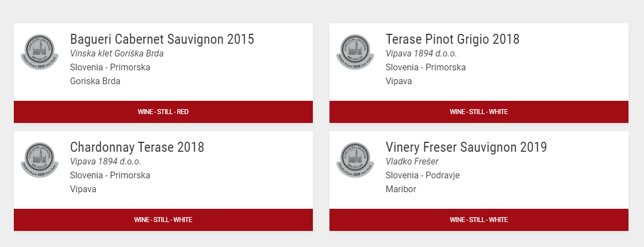
Task: Open the Bagueri Cabernet Sauvignon 2015 title
Action: 162,39
